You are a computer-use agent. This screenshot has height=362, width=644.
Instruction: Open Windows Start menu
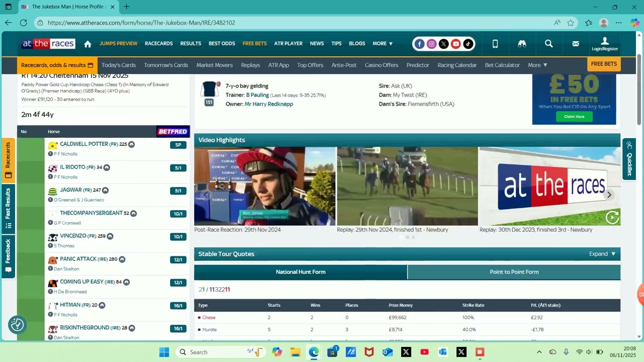coord(164,352)
